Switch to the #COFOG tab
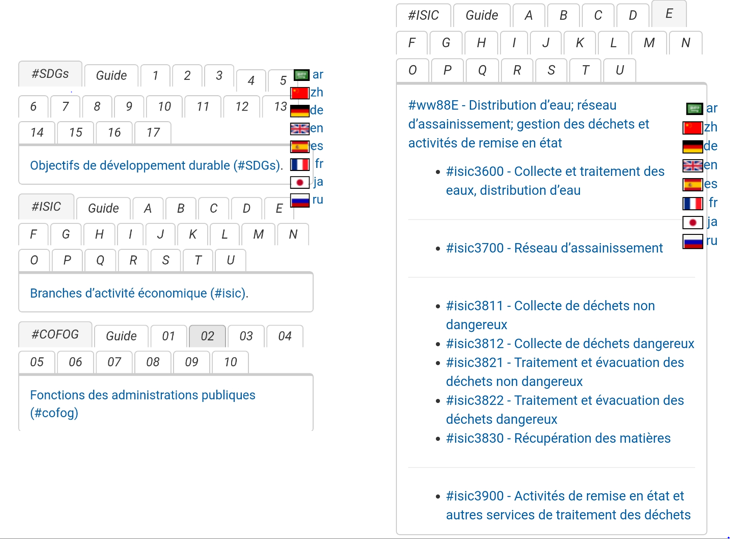Screen dimensions: 730x539 [x=55, y=335]
